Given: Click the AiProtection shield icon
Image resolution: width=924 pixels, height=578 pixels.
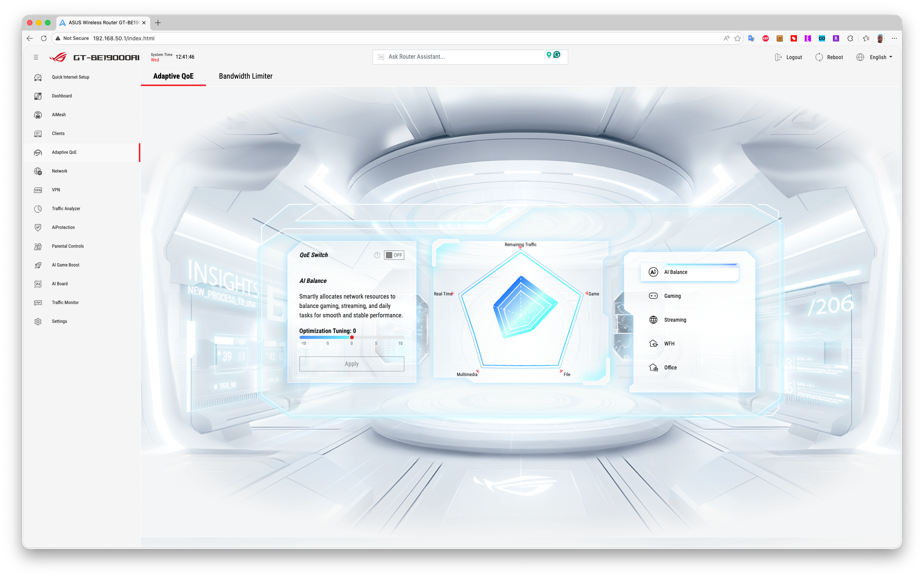Looking at the screenshot, I should (x=38, y=227).
